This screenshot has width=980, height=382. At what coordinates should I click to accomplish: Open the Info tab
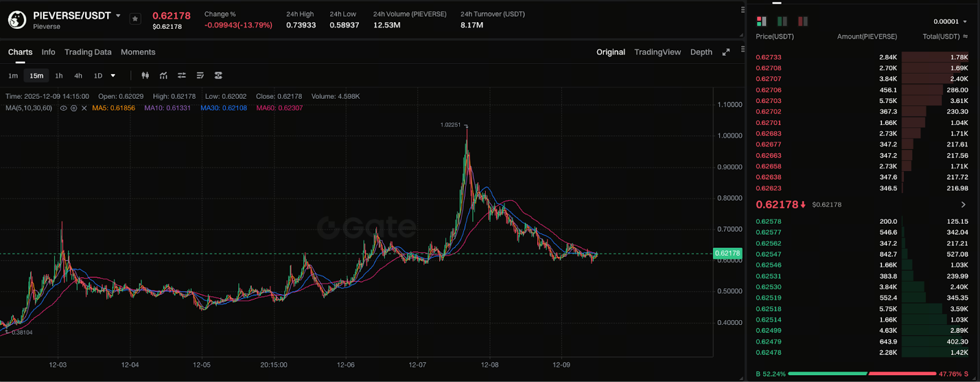pyautogui.click(x=48, y=52)
